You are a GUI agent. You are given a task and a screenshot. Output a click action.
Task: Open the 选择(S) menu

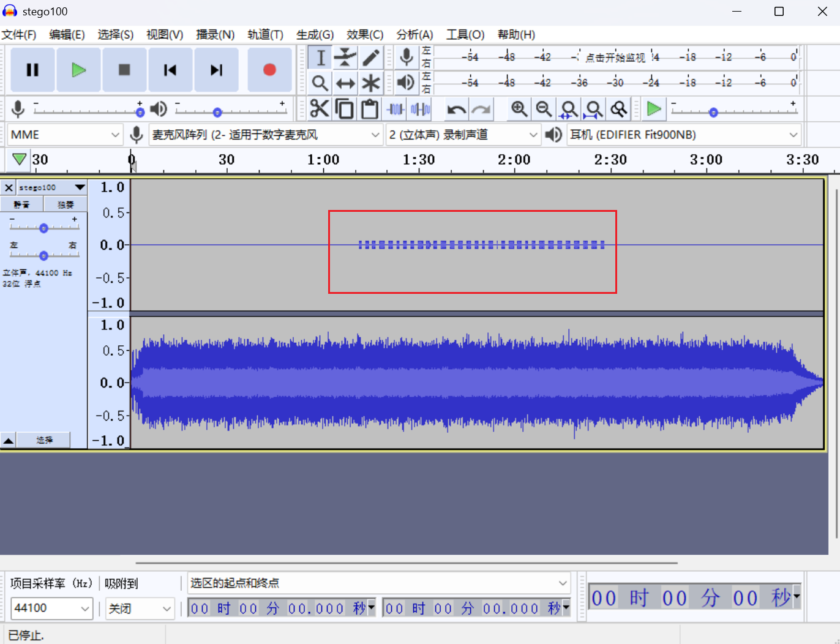[116, 35]
